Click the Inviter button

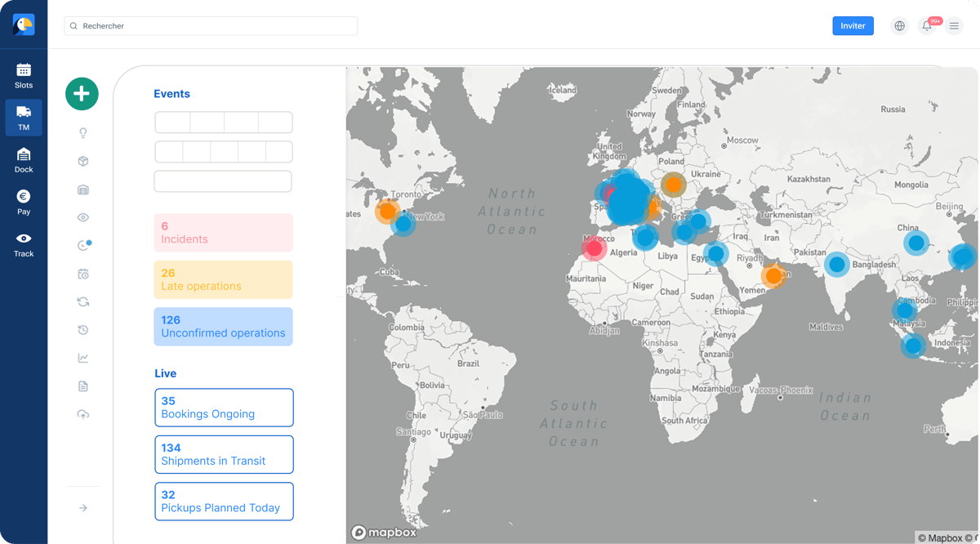(x=853, y=26)
